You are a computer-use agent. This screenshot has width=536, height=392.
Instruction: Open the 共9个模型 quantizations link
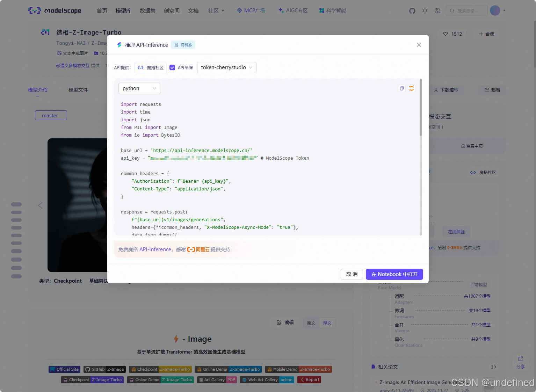tap(481, 339)
